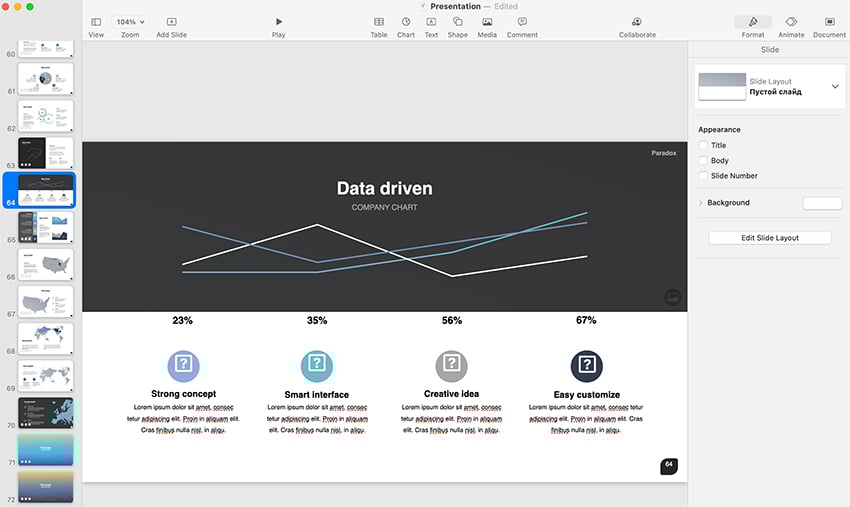Open the Shape picker
The height and width of the screenshot is (507, 850).
[457, 21]
